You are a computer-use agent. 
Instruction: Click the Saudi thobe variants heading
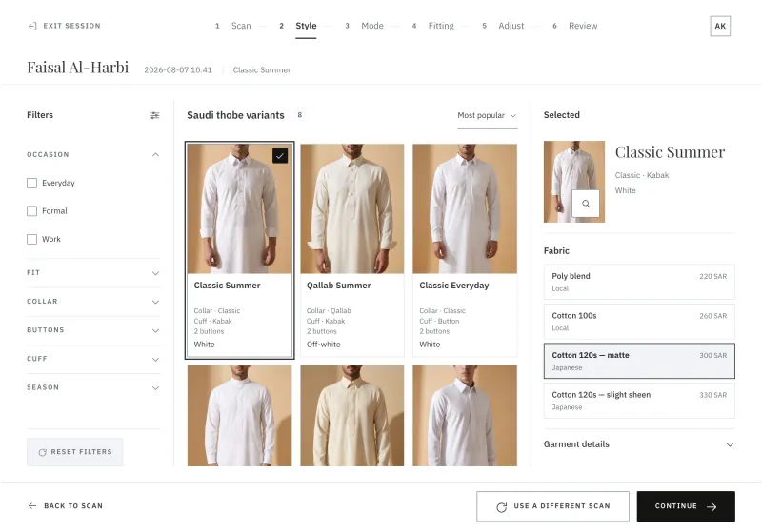235,115
